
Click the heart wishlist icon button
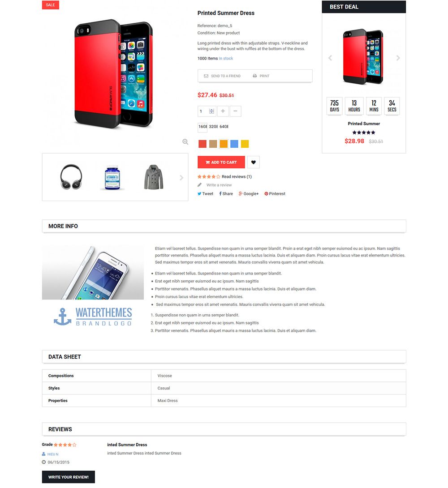[x=253, y=162]
